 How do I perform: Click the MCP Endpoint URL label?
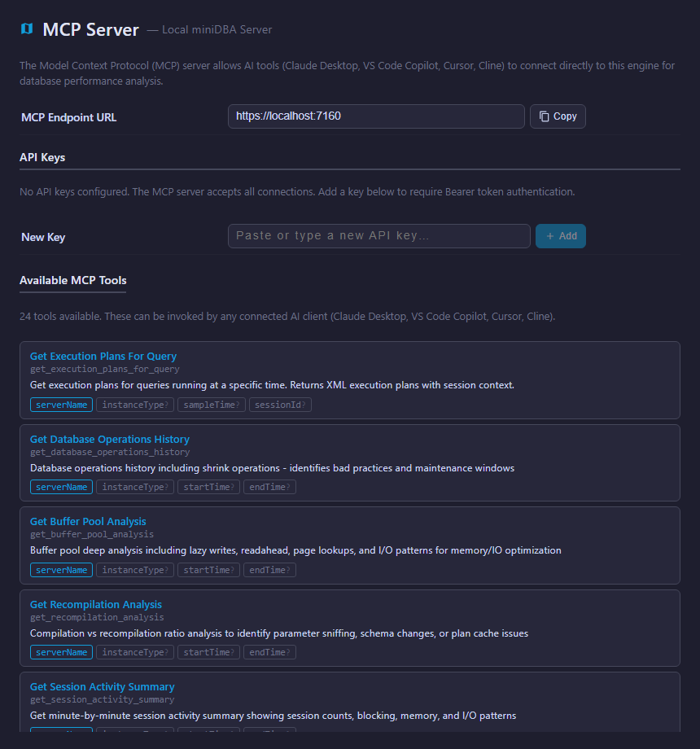[x=68, y=117]
